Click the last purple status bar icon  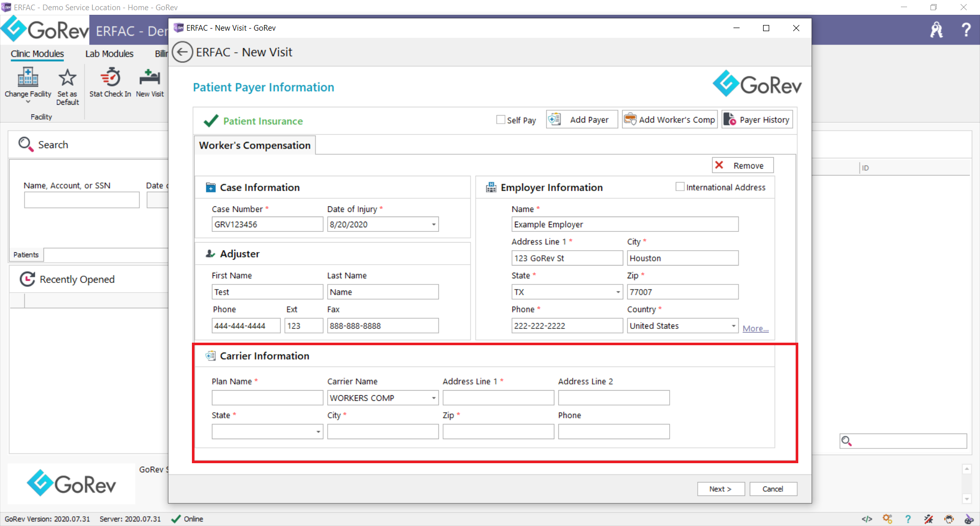(x=969, y=519)
